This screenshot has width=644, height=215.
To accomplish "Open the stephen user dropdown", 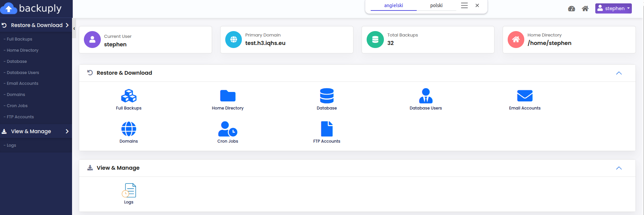I will point(613,8).
